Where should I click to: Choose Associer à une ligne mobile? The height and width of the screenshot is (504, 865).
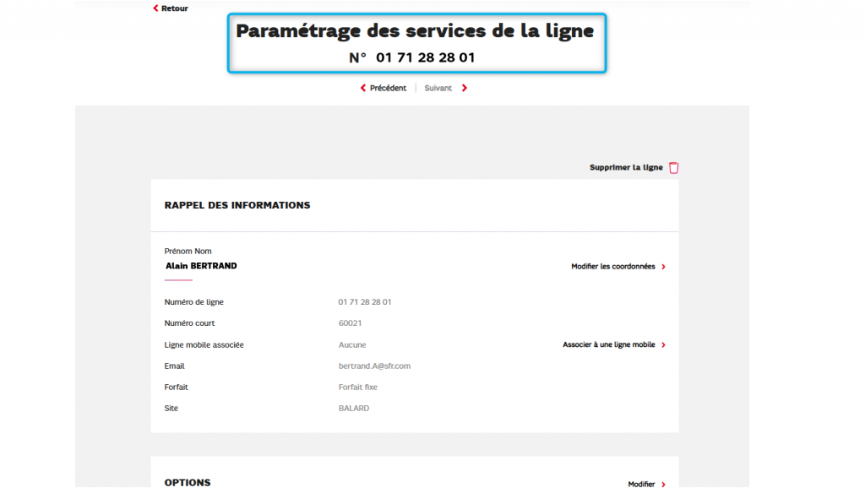[608, 345]
